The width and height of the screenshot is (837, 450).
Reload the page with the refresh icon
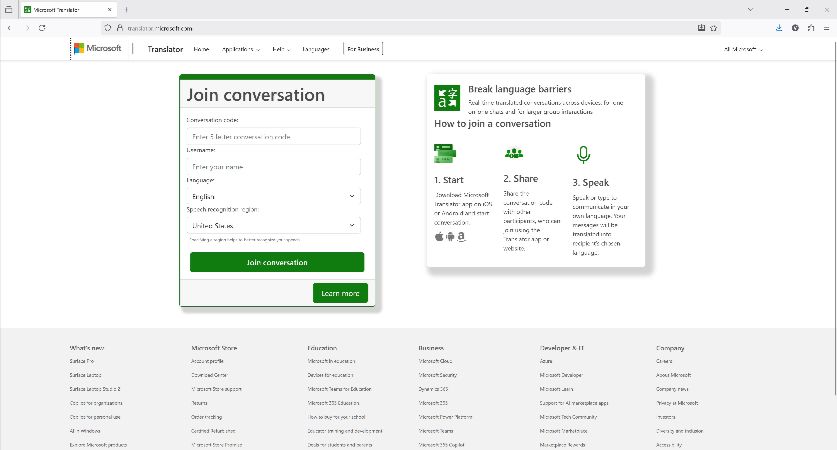click(42, 28)
